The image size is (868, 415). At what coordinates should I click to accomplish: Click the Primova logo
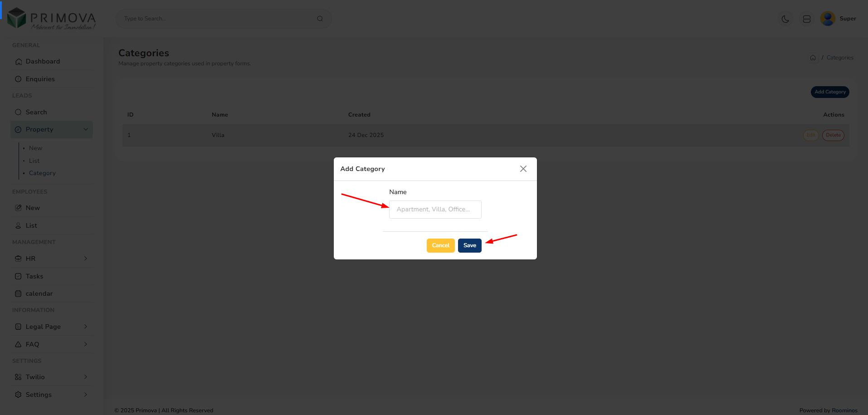coord(51,19)
